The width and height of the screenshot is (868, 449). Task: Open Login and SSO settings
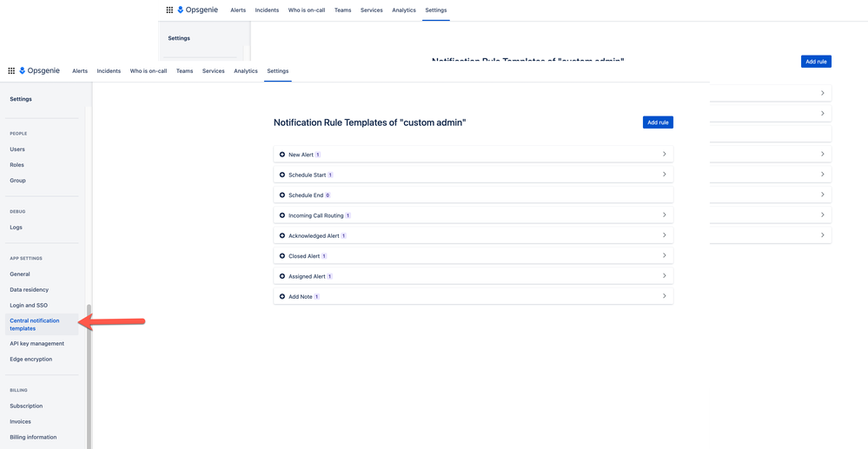(29, 305)
